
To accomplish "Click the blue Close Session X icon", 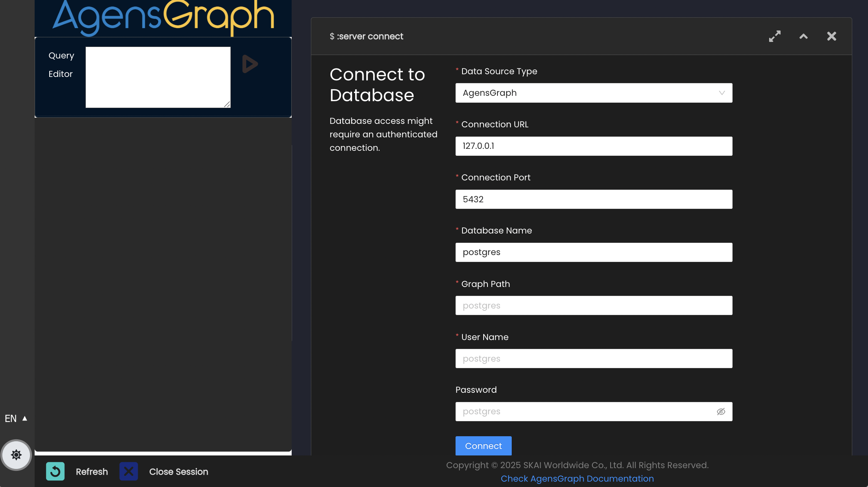I will [129, 471].
